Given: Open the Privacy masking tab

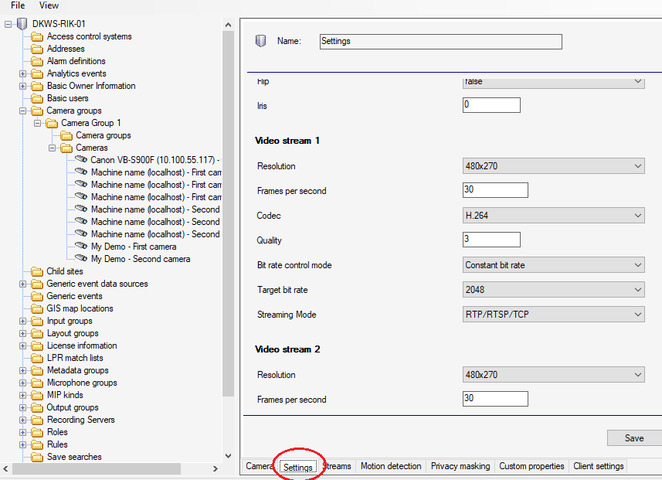Looking at the screenshot, I should [460, 466].
